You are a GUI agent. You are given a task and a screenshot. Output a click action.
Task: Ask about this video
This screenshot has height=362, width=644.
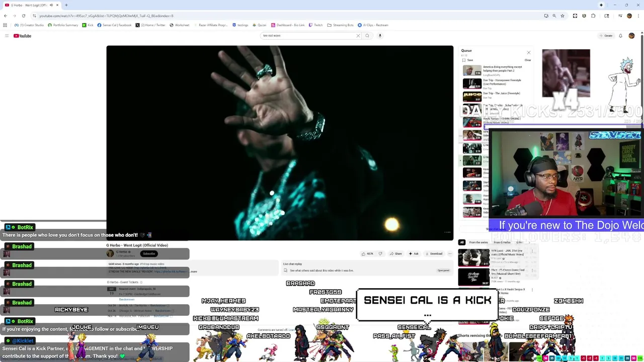point(414,253)
